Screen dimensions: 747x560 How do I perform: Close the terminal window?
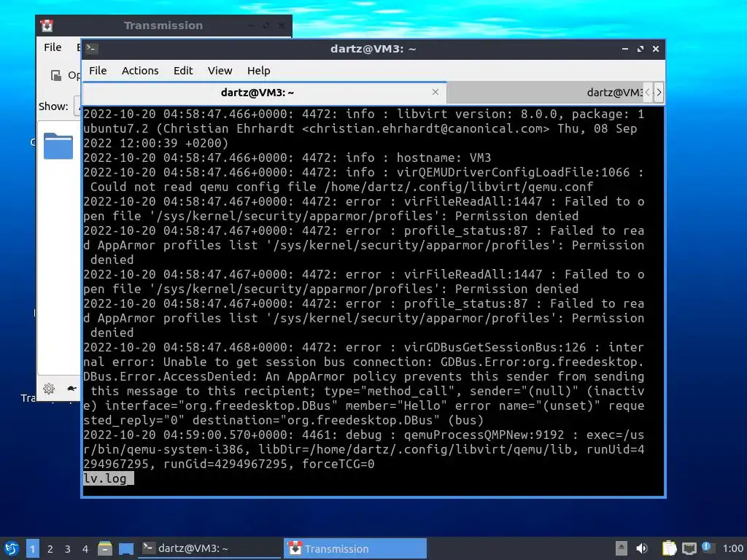(656, 49)
